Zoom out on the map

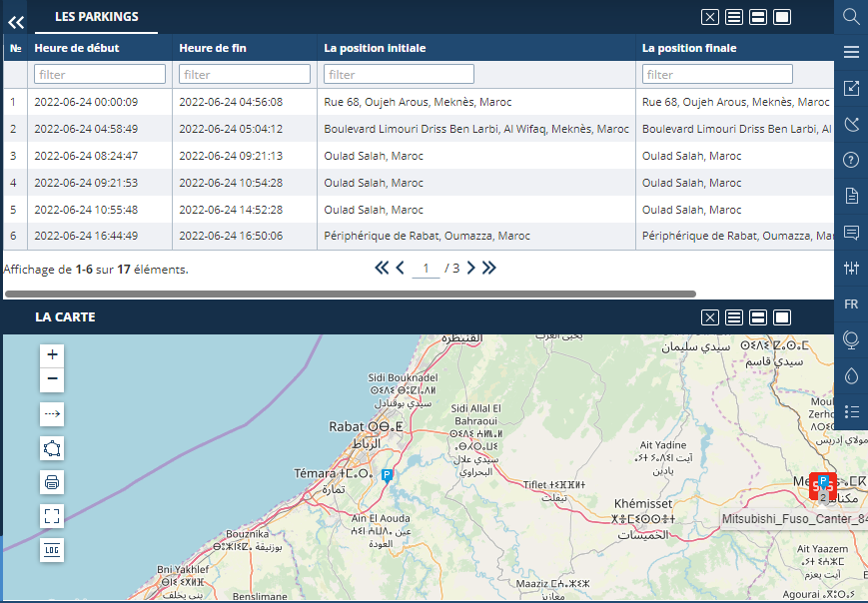click(53, 379)
